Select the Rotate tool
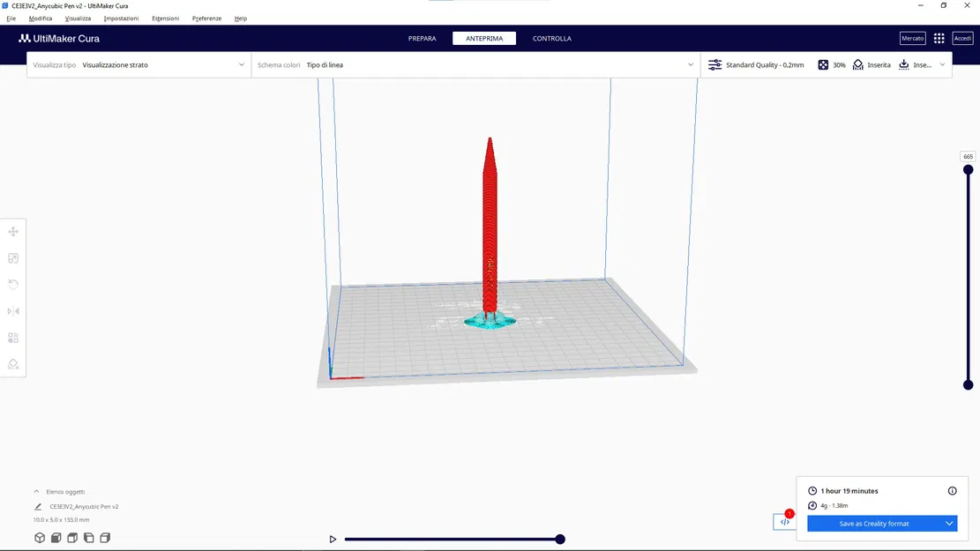Viewport: 980px width, 551px height. point(13,284)
